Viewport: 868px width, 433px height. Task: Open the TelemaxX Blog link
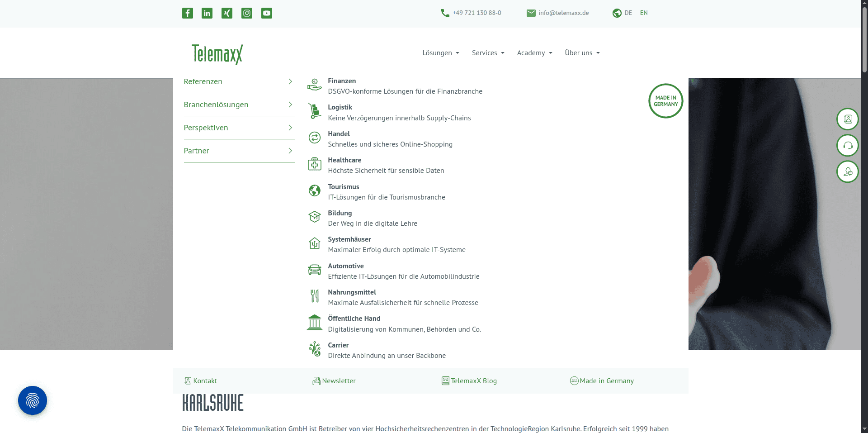(469, 381)
